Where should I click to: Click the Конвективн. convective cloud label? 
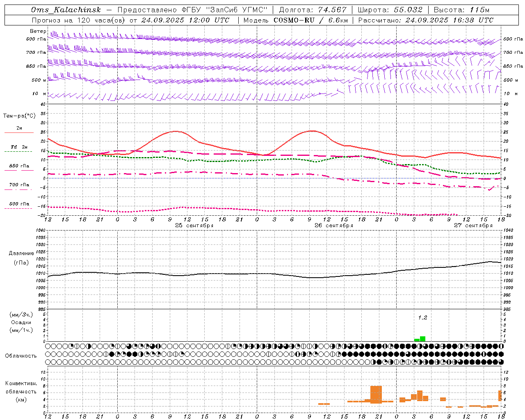click(x=21, y=383)
